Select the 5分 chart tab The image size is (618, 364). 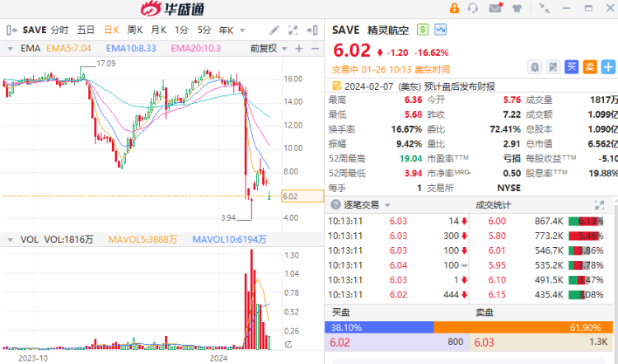click(x=204, y=30)
